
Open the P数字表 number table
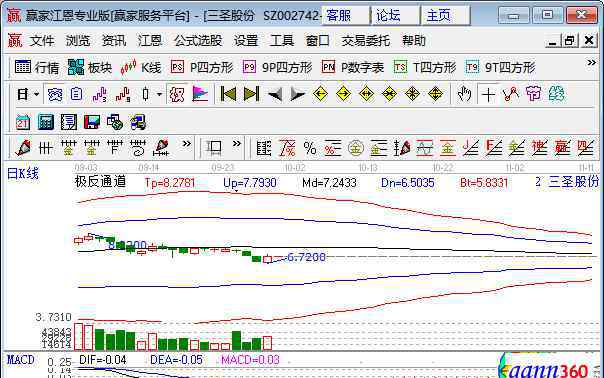point(353,67)
